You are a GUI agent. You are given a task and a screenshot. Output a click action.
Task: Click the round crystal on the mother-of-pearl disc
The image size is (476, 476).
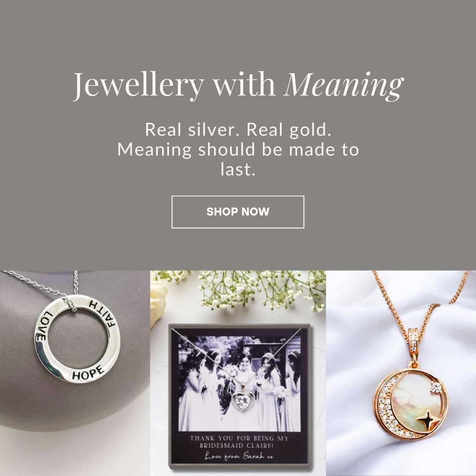[x=436, y=387]
